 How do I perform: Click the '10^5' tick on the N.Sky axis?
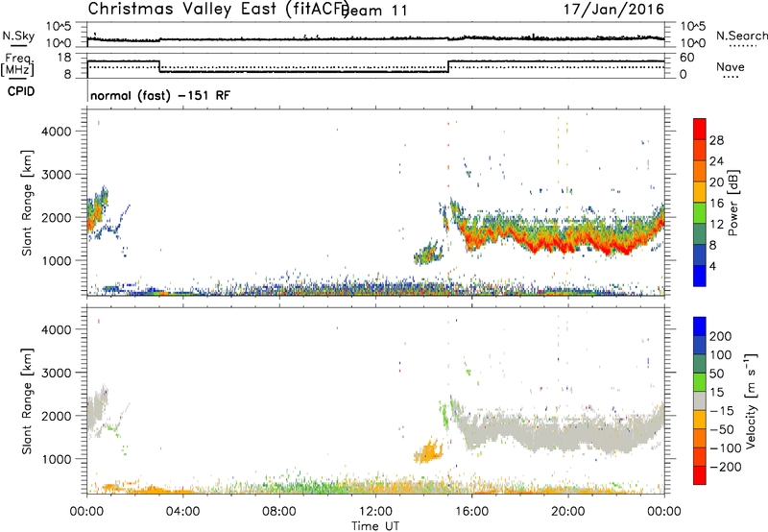click(x=59, y=26)
